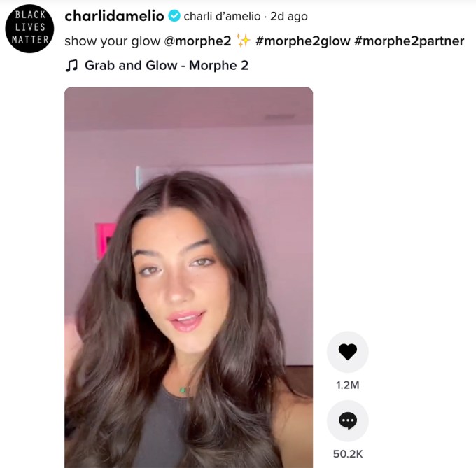This screenshot has width=476, height=468.
Task: Click the music note icon
Action: [71, 66]
